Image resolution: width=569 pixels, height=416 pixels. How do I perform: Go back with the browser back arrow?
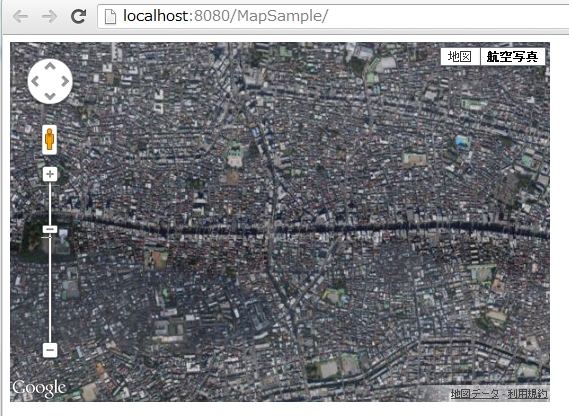click(x=20, y=16)
